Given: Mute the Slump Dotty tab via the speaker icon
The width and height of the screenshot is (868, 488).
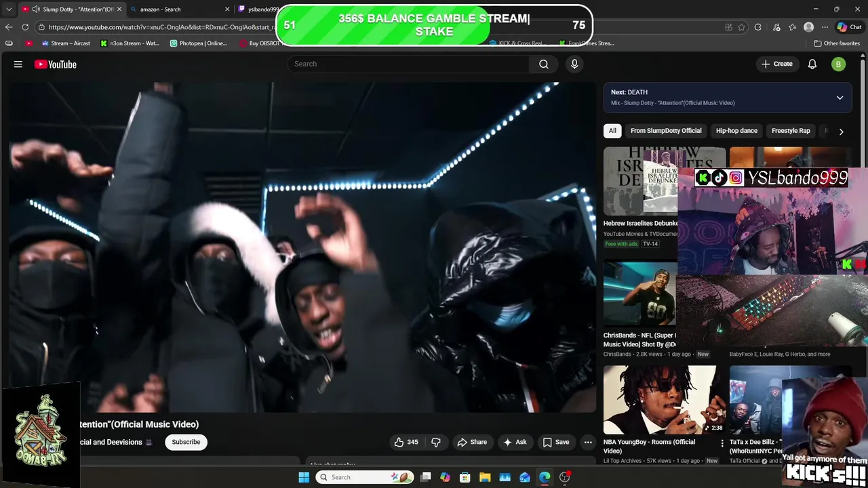Looking at the screenshot, I should tap(35, 9).
